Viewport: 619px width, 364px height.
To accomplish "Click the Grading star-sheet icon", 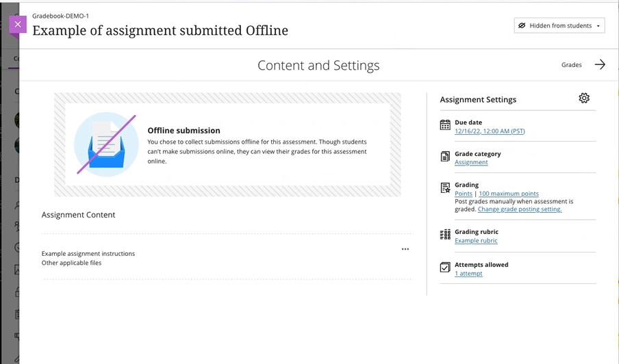I will tap(445, 188).
